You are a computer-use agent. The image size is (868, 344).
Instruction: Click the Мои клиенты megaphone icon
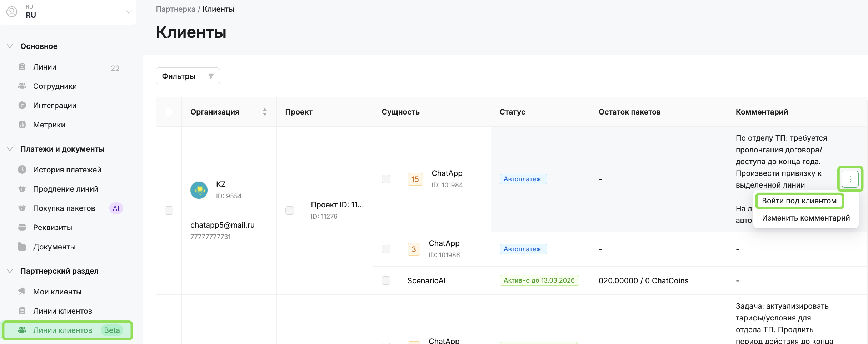(22, 292)
